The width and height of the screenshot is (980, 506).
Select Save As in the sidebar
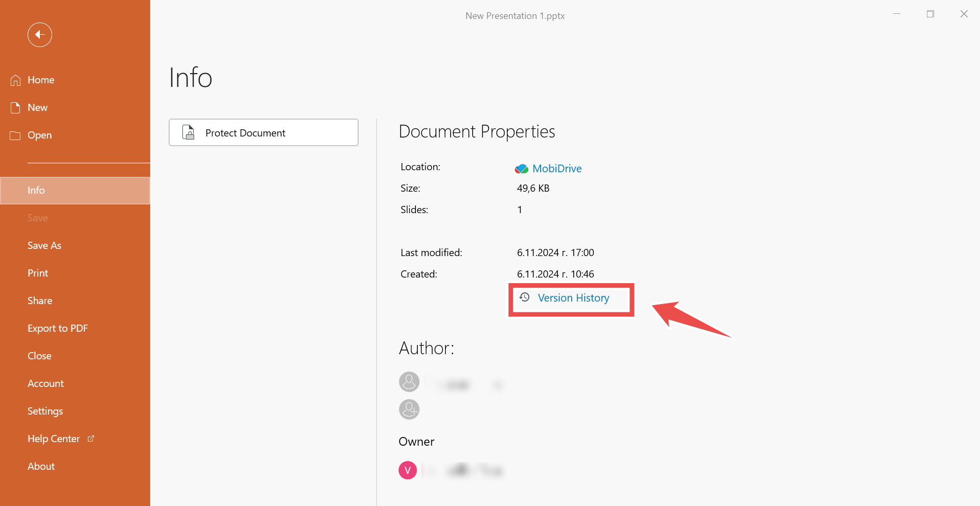(44, 246)
